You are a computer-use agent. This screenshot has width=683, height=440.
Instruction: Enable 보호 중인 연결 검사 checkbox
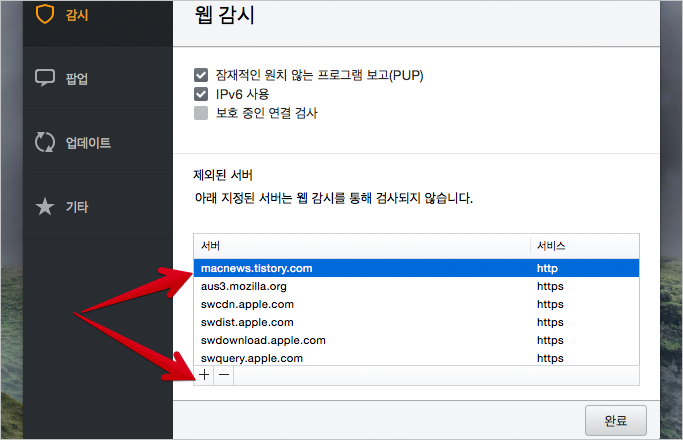click(x=201, y=112)
